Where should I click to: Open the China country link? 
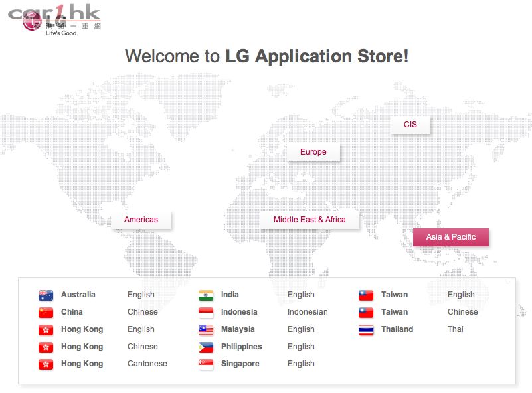coord(72,312)
